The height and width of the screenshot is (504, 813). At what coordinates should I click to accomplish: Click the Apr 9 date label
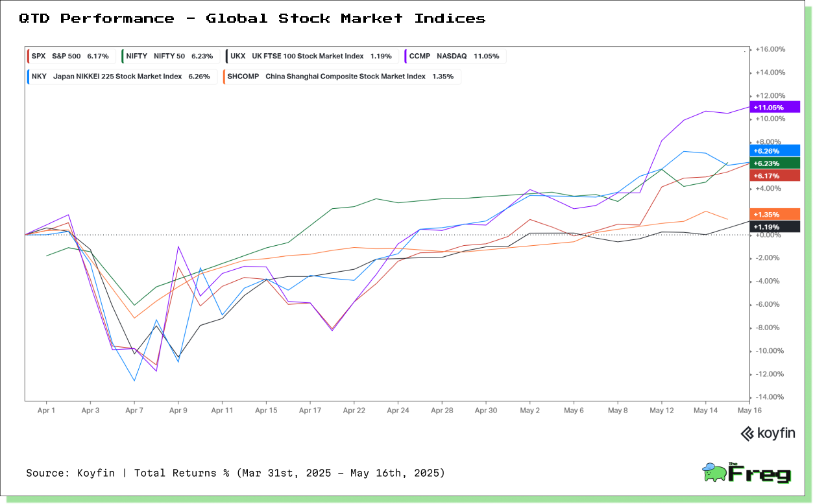[x=178, y=411]
